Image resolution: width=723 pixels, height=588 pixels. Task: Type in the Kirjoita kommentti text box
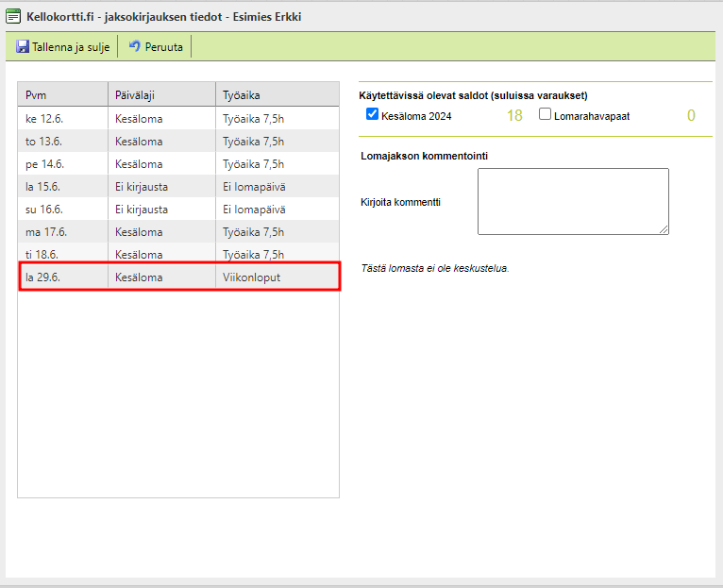click(572, 201)
